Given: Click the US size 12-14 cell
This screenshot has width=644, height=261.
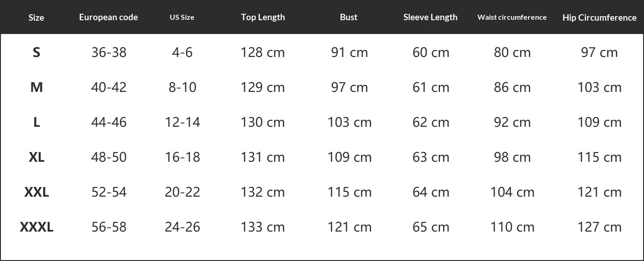Looking at the screenshot, I should (183, 122).
